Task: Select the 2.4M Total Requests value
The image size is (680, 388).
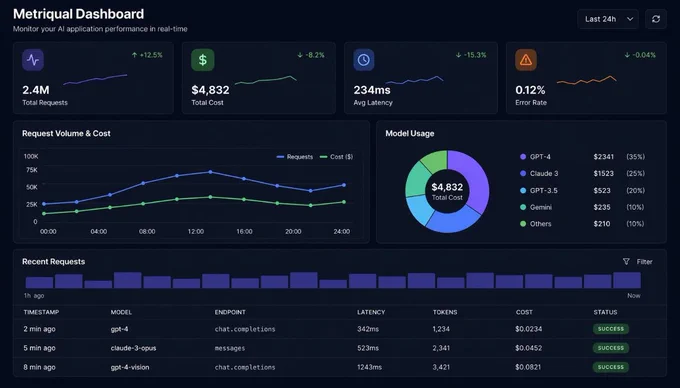Action: click(x=36, y=90)
